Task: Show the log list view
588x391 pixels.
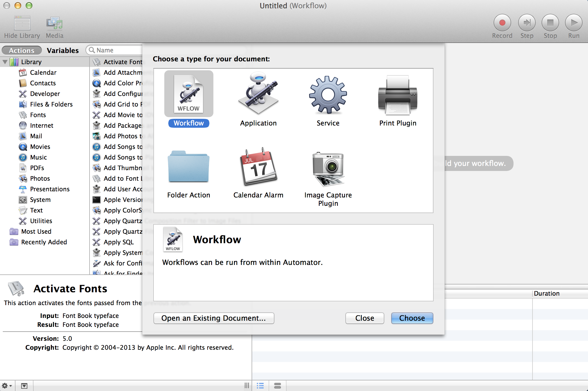Action: pos(260,386)
